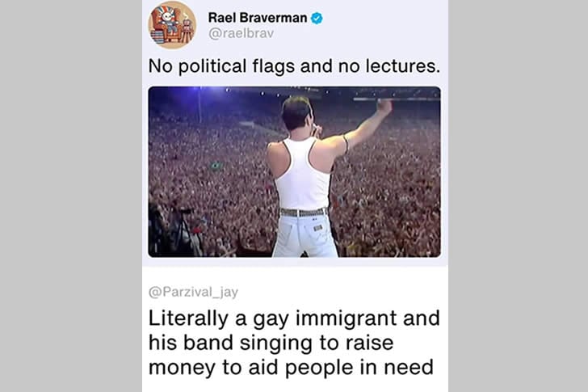Click the jeans back pocket label
Viewport: 588px width, 392px height.
click(x=317, y=228)
